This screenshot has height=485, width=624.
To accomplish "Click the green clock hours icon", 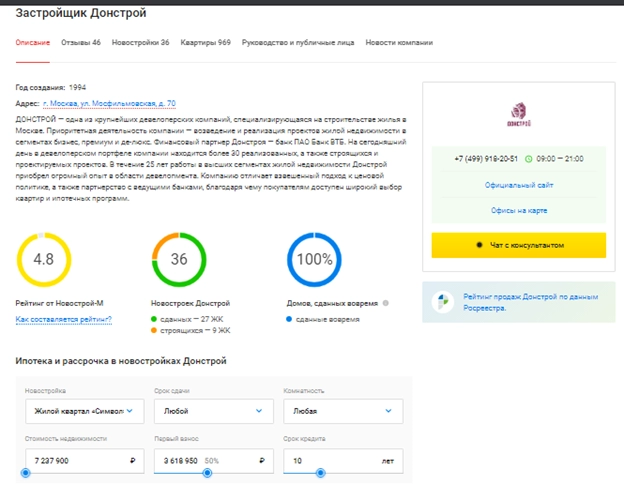I will (528, 159).
